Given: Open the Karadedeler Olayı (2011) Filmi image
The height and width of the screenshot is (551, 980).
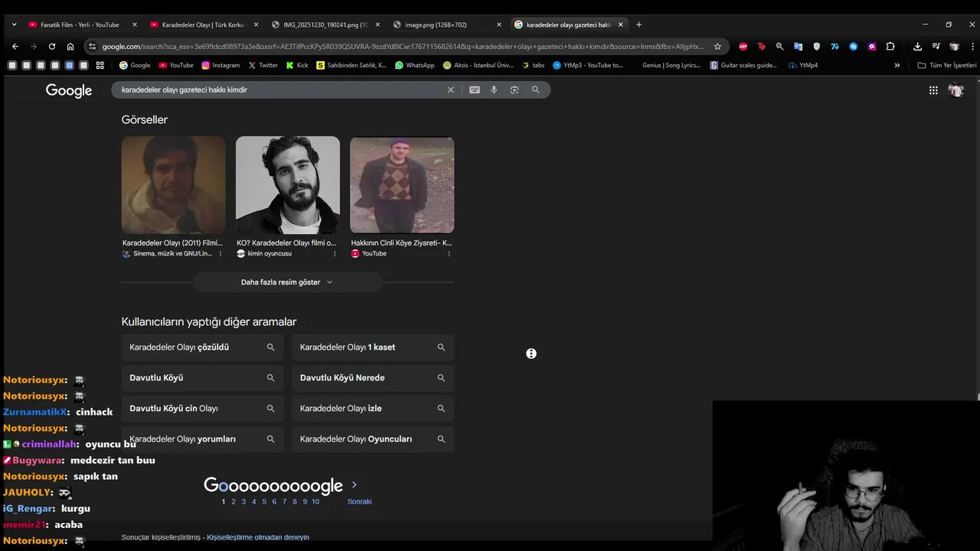Looking at the screenshot, I should coord(174,184).
